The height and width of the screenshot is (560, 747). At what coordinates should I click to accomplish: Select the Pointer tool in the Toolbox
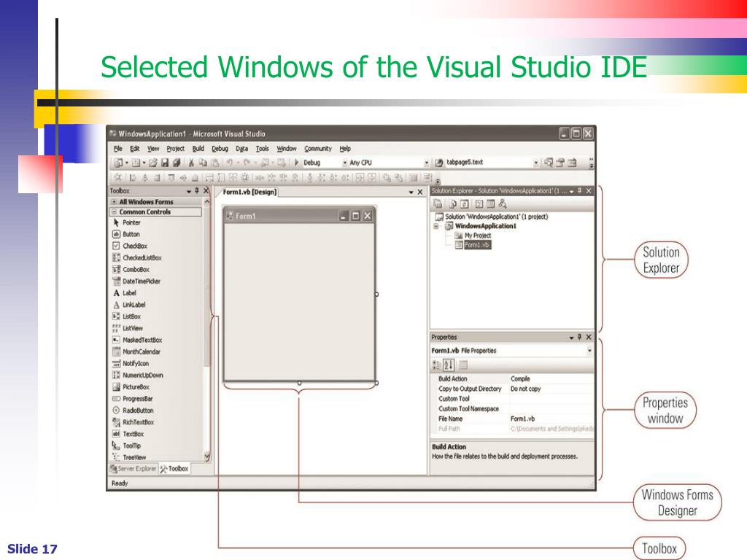coord(127,222)
